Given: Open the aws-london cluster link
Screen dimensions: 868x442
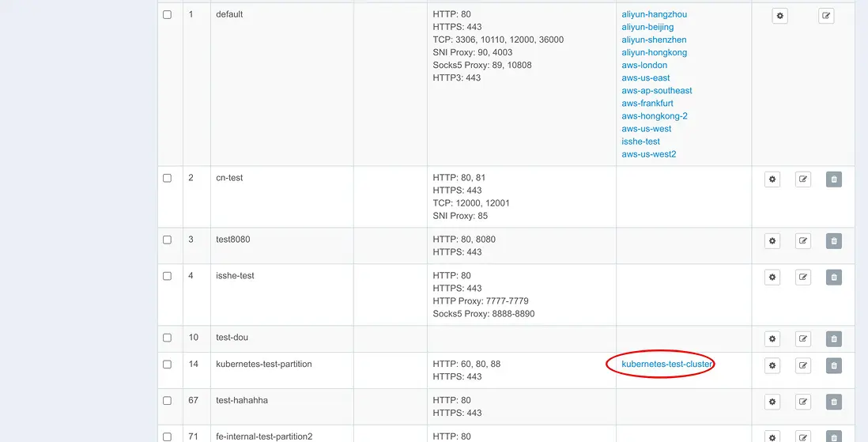Looking at the screenshot, I should 644,66.
